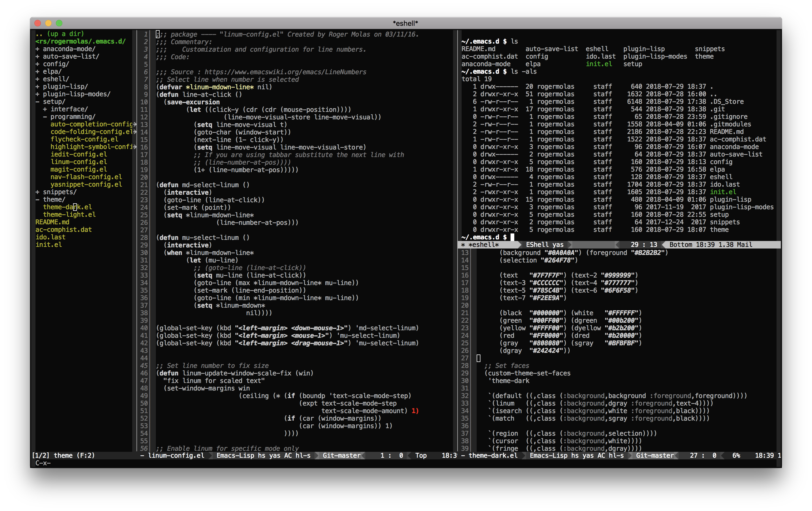This screenshot has height=511, width=812.
Task: Expand the snippets folder plus sign
Action: [x=37, y=192]
